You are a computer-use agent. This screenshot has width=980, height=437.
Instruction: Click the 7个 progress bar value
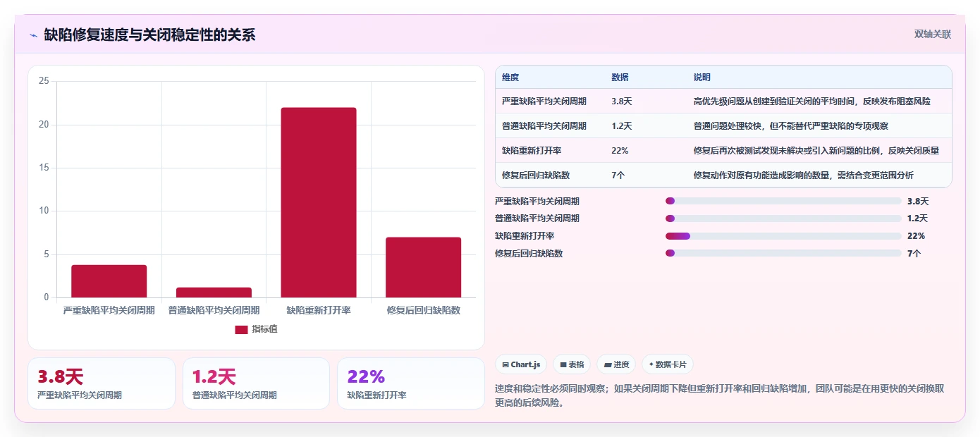[x=914, y=253]
